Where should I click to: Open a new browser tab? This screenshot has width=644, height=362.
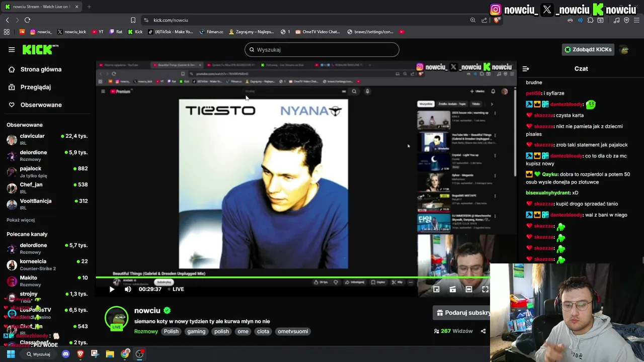(x=89, y=7)
